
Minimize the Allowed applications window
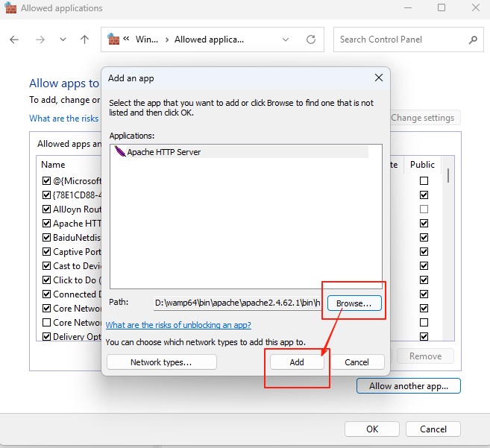click(408, 7)
